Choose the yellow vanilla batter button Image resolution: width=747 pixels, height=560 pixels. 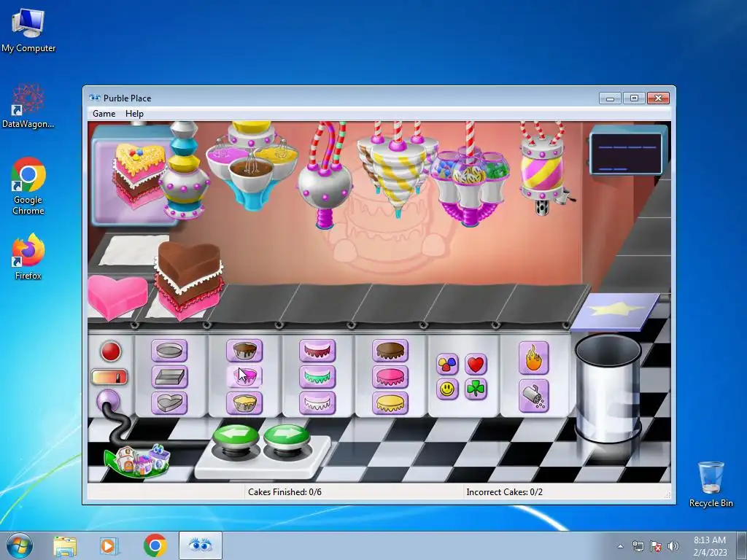click(x=244, y=402)
